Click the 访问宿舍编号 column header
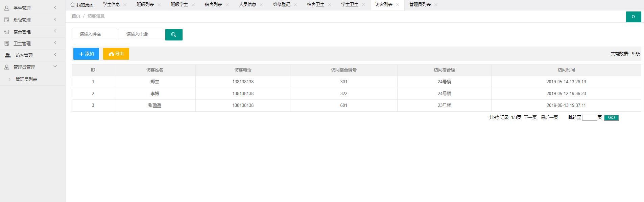The width and height of the screenshot is (644, 202). 344,70
